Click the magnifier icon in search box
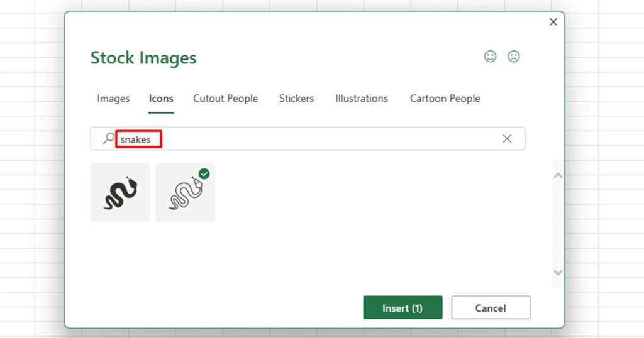 pos(109,139)
